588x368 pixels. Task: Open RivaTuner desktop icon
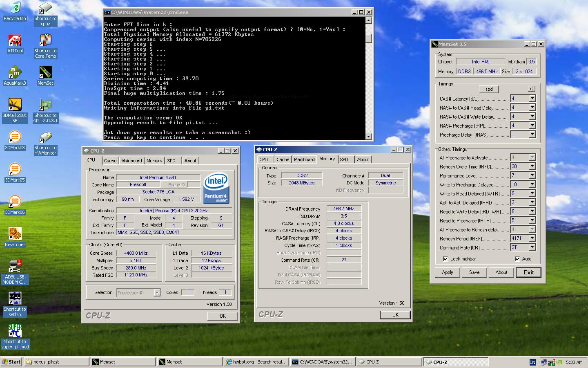pyautogui.click(x=15, y=238)
